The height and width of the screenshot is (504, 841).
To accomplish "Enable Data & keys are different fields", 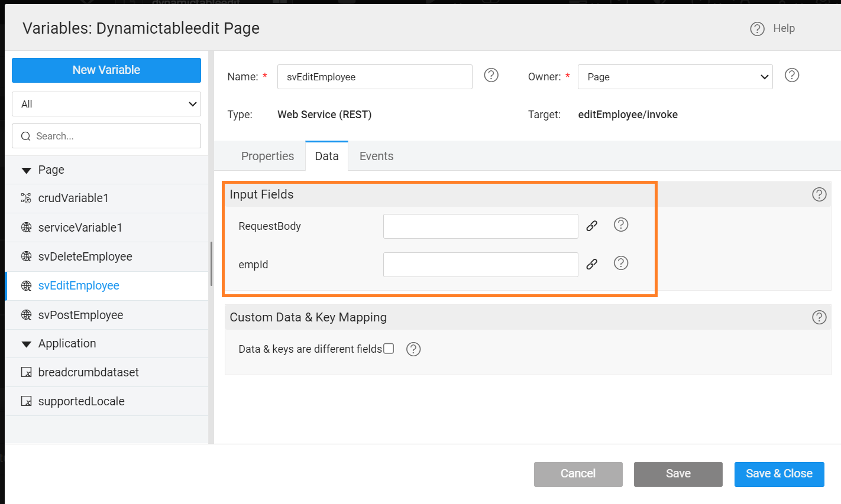I will (389, 349).
